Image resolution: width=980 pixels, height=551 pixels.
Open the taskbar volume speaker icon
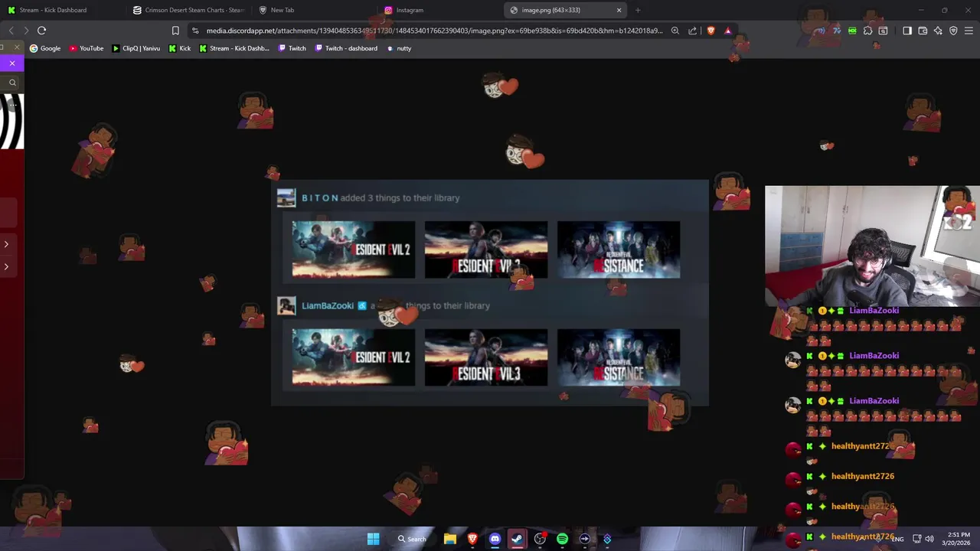(x=929, y=539)
